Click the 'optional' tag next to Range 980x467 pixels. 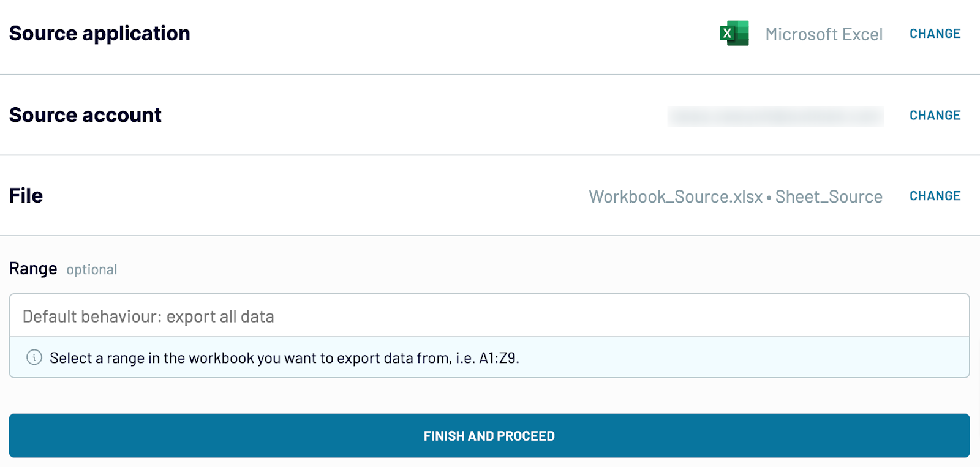(x=92, y=269)
